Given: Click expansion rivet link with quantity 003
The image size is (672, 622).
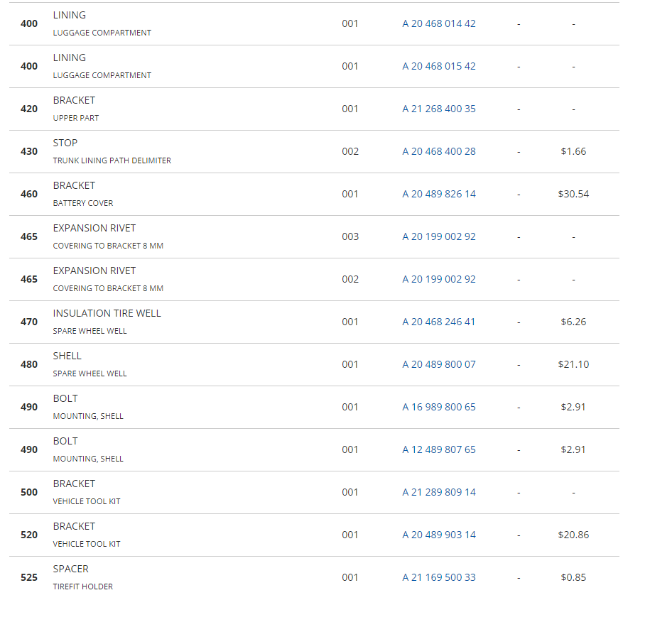Looking at the screenshot, I should tap(439, 237).
